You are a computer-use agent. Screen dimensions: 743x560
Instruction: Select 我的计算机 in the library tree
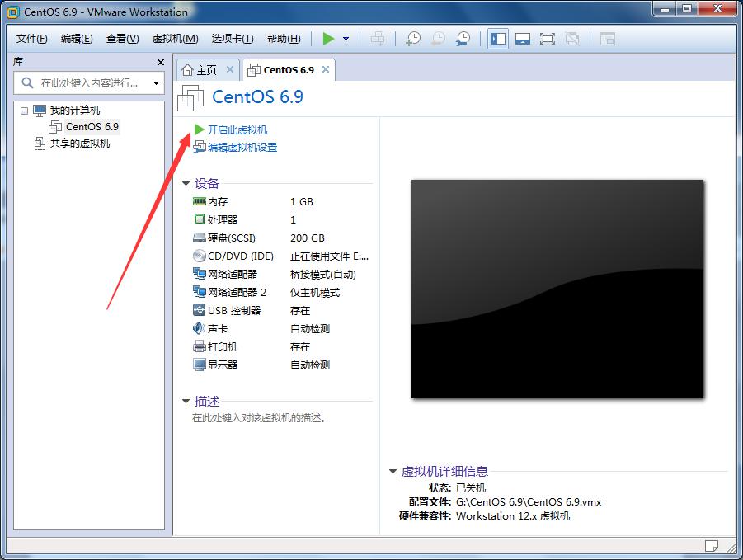click(x=75, y=111)
